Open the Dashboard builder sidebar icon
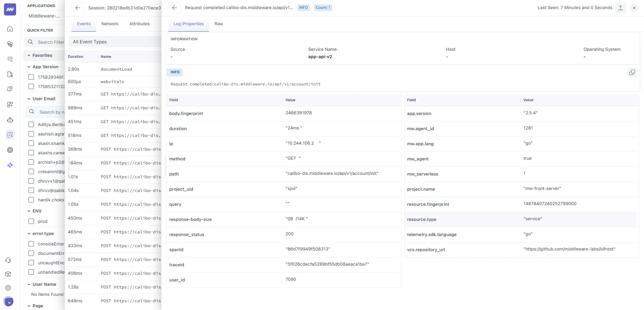The height and width of the screenshot is (310, 644). tap(10, 105)
